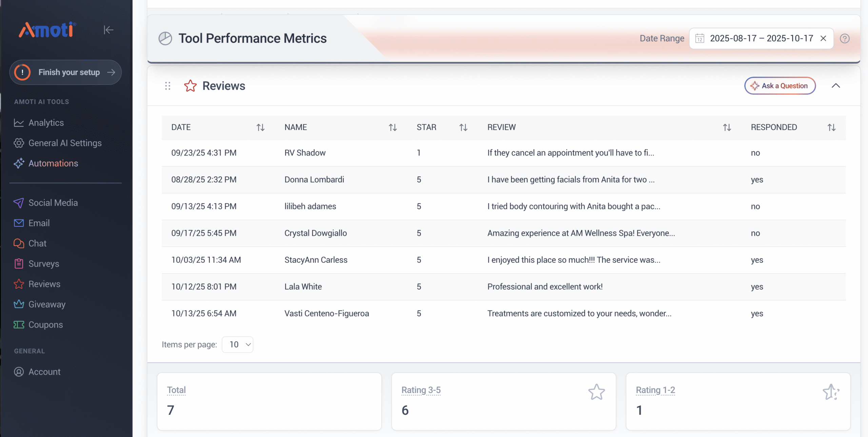868x437 pixels.
Task: Sort reviews by Star column
Action: (x=463, y=127)
